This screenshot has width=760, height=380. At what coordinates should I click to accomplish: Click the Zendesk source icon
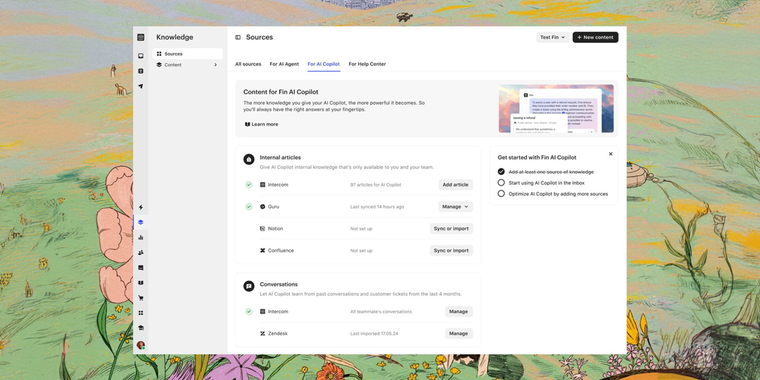pos(263,333)
